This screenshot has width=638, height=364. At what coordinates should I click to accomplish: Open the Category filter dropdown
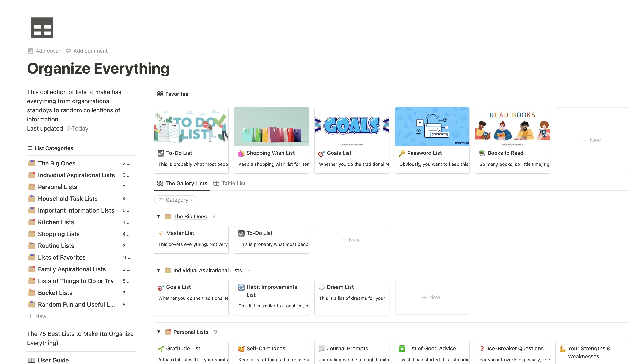click(x=175, y=200)
